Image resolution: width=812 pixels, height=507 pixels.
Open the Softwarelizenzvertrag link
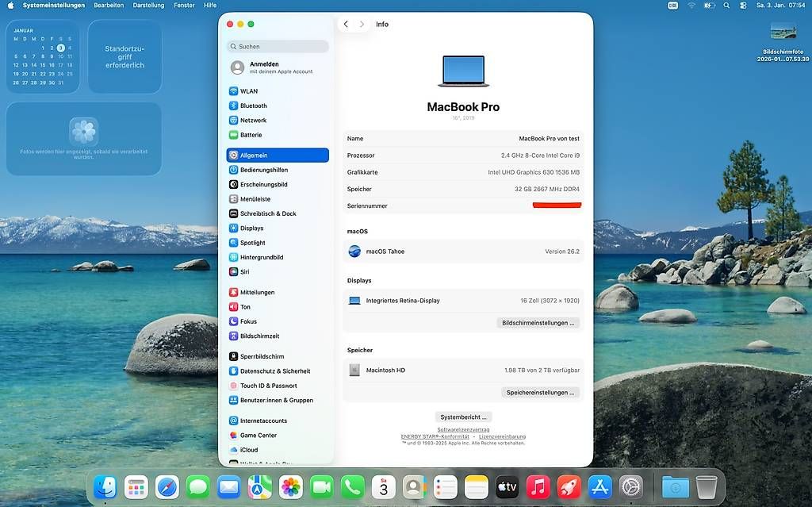tap(463, 430)
